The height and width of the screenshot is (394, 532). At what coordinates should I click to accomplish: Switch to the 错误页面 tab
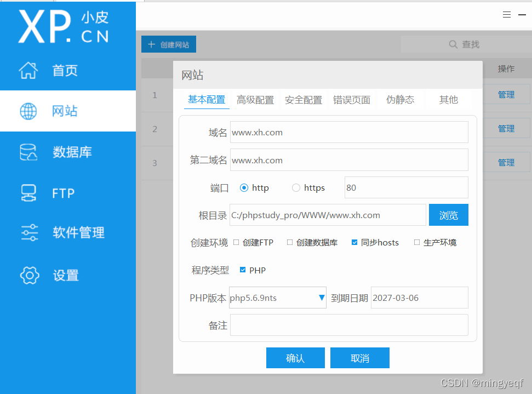[352, 100]
